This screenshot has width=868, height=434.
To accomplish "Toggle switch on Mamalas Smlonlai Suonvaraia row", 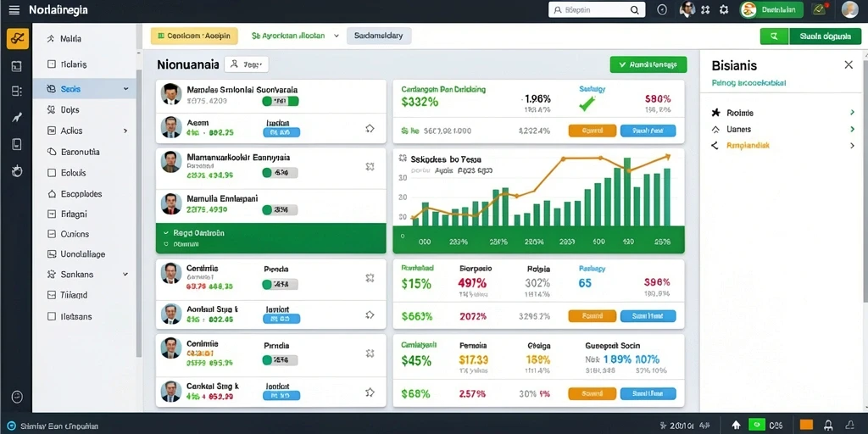I will [x=280, y=102].
